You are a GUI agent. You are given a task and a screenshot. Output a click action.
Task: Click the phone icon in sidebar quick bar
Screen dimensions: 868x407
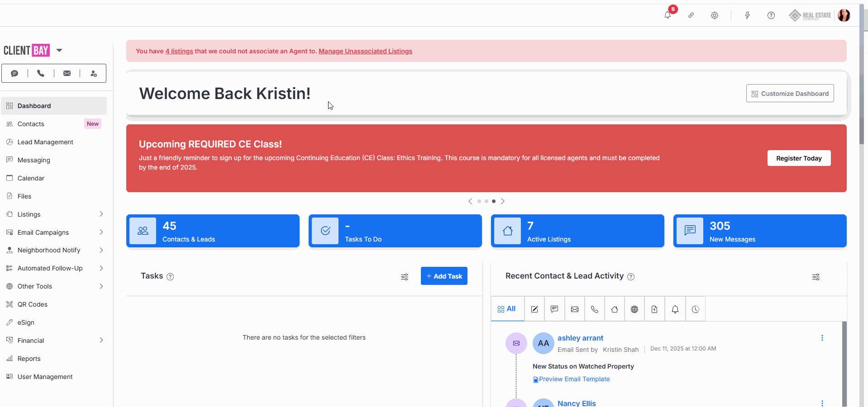[x=41, y=73]
